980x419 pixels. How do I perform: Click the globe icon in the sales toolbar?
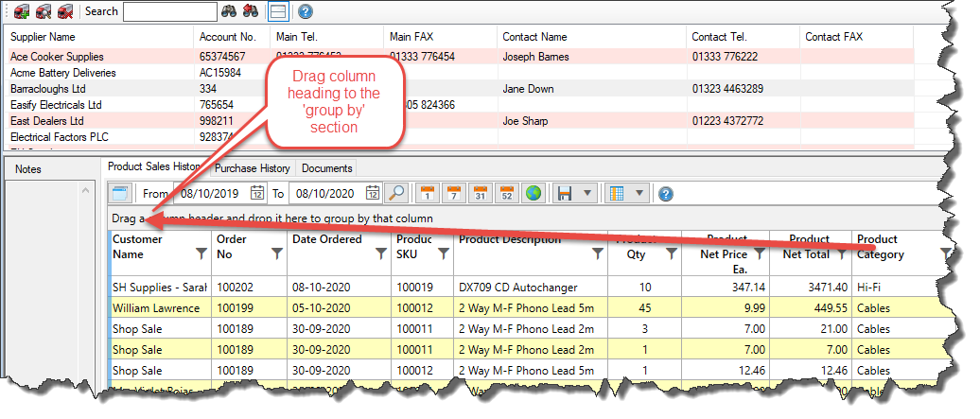(x=534, y=193)
